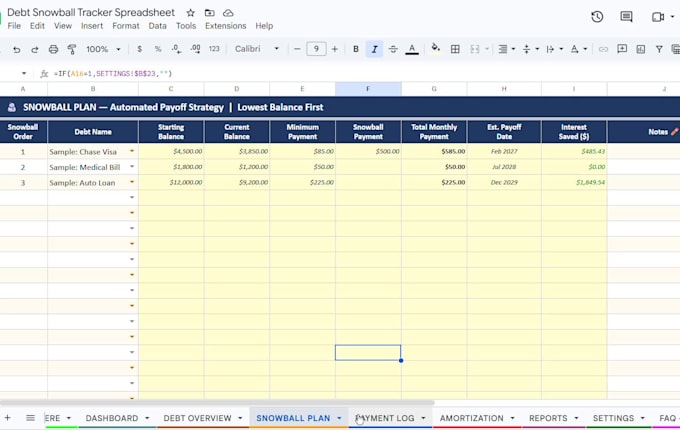680x431 pixels.
Task: Insert a chart
Action: [641, 49]
